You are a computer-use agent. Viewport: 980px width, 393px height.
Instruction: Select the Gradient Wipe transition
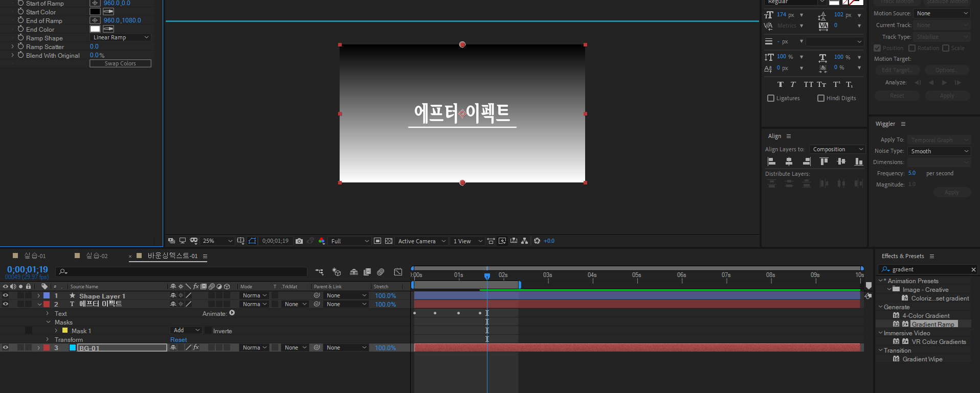[922, 359]
